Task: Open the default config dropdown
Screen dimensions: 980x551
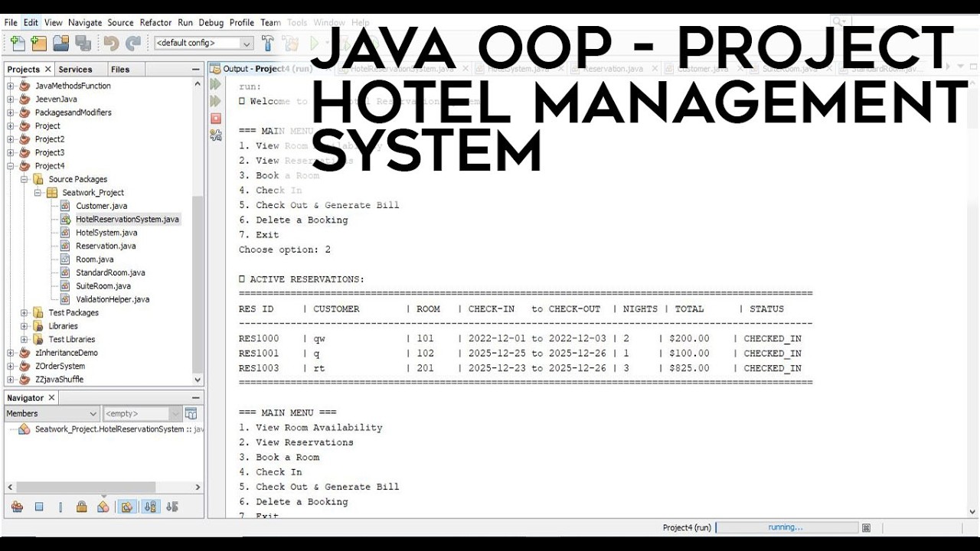Action: click(x=204, y=43)
